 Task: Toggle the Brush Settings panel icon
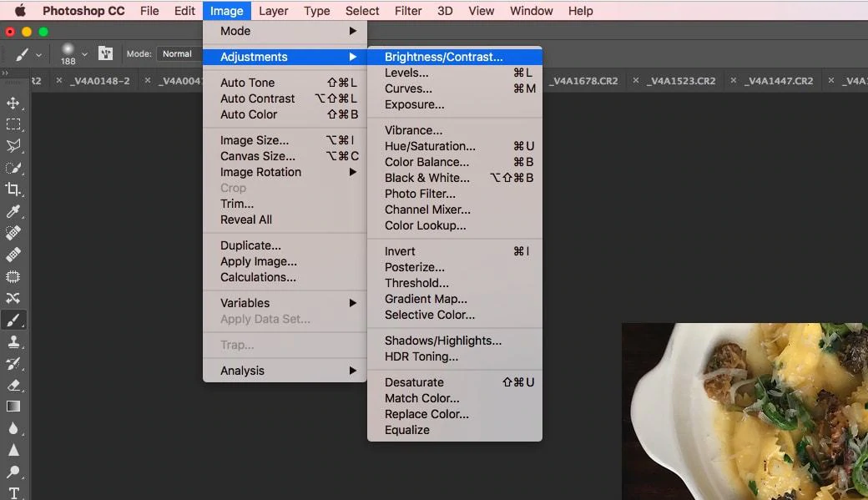[x=105, y=53]
